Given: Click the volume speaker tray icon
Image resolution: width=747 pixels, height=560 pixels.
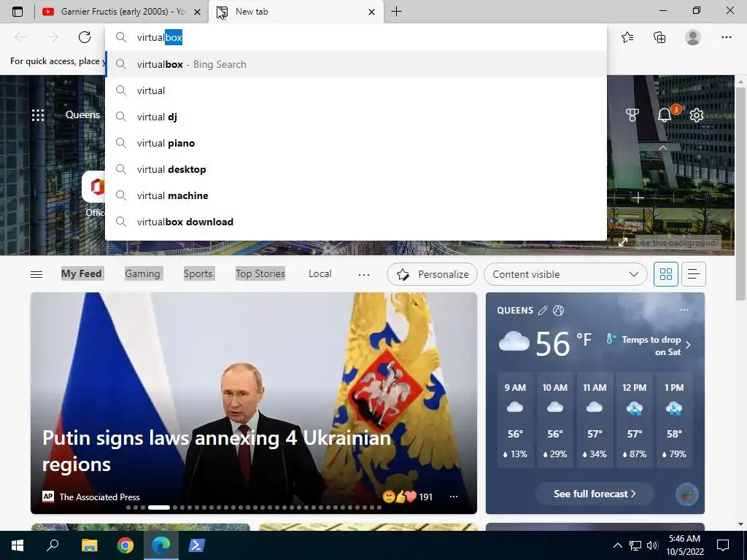Looking at the screenshot, I should pos(651,545).
